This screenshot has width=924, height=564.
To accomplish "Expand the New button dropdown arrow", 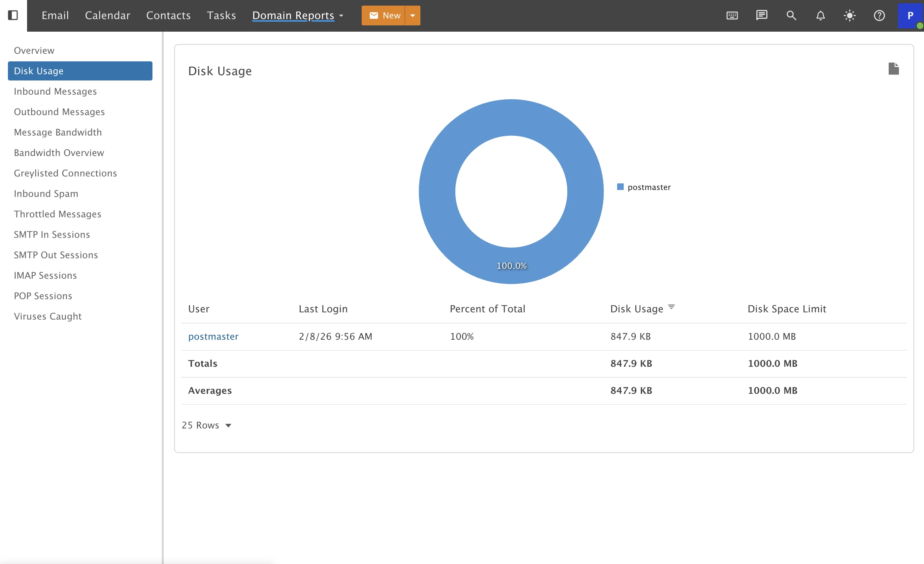I will pyautogui.click(x=412, y=16).
